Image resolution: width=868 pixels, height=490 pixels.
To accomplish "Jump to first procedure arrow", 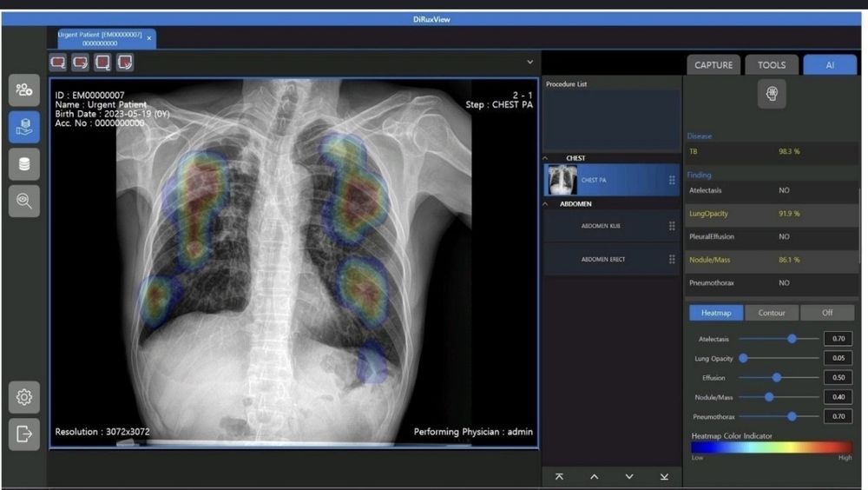I will point(559,477).
